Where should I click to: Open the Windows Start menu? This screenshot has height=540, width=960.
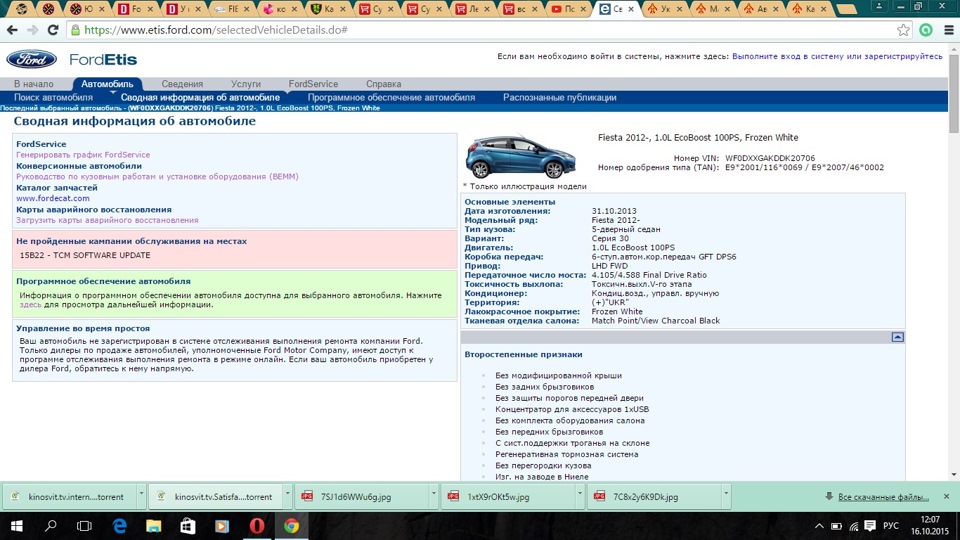[x=17, y=526]
